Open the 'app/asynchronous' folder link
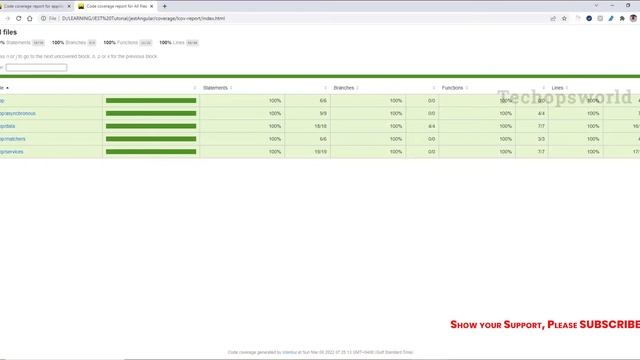640x360 pixels. [18, 113]
